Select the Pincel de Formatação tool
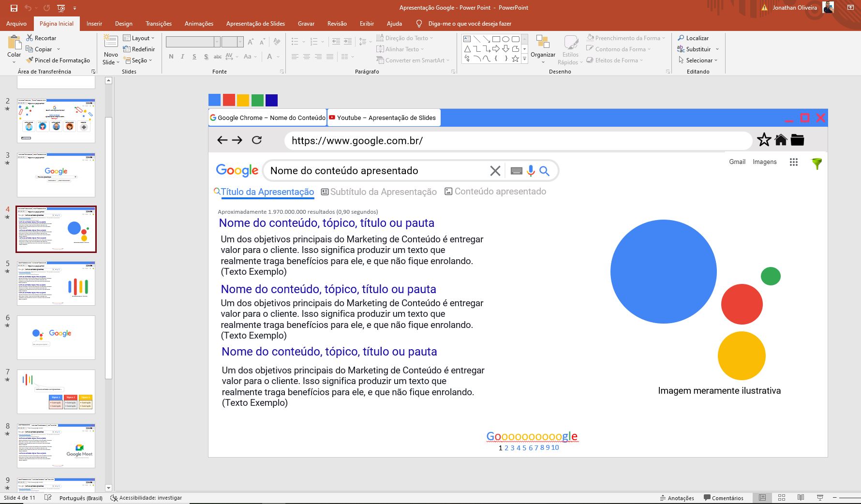Screen dimensions: 861x504 [58, 60]
